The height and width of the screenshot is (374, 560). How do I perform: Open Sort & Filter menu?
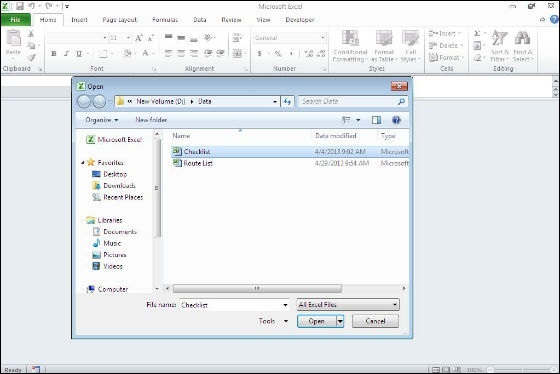click(x=500, y=46)
